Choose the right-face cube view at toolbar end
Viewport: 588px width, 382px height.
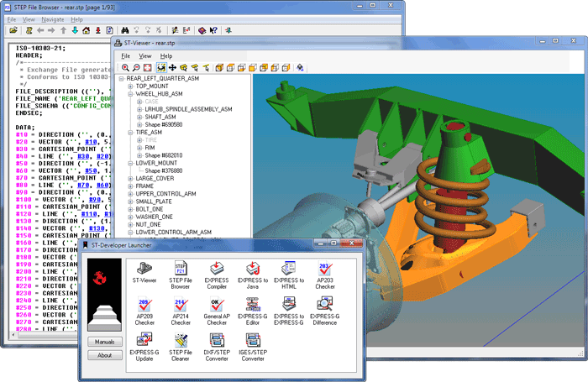pyautogui.click(x=286, y=67)
